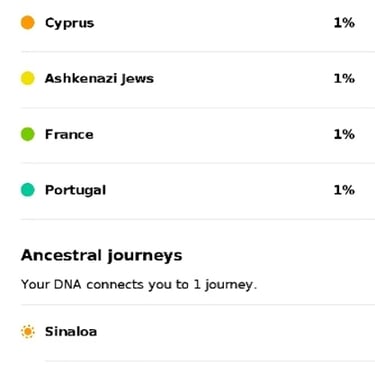The image size is (375, 366).
Task: Click the 1% value for Portugal
Action: pos(344,190)
